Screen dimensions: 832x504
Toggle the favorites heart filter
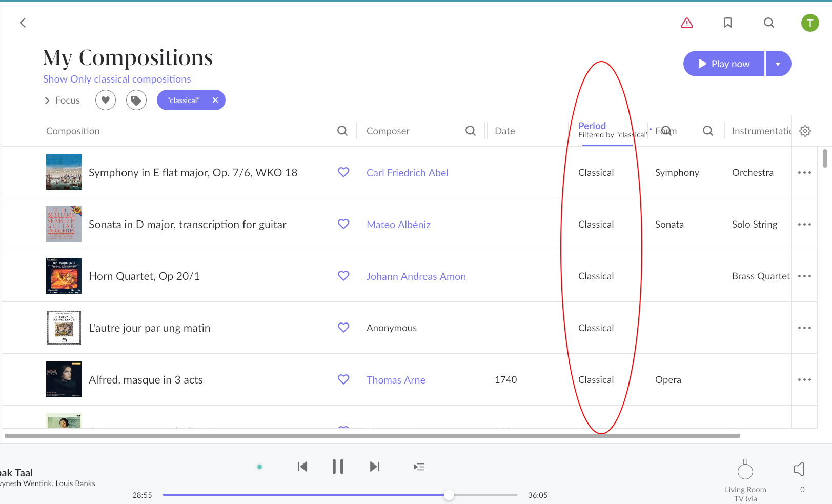pos(106,100)
